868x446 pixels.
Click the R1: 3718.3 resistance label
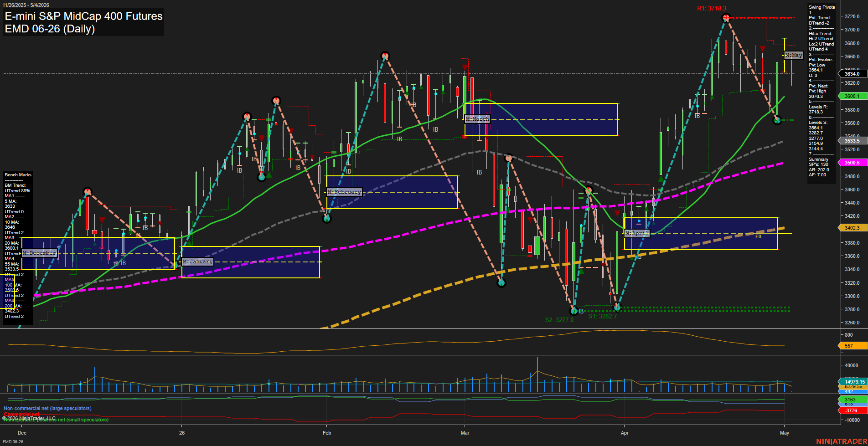[712, 8]
